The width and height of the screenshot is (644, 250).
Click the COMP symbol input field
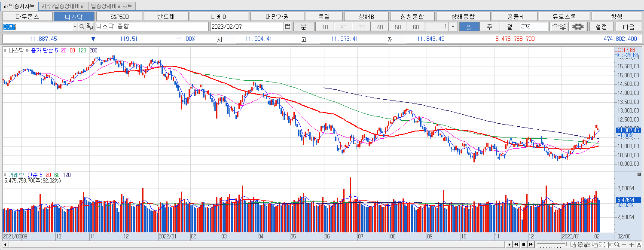point(37,27)
